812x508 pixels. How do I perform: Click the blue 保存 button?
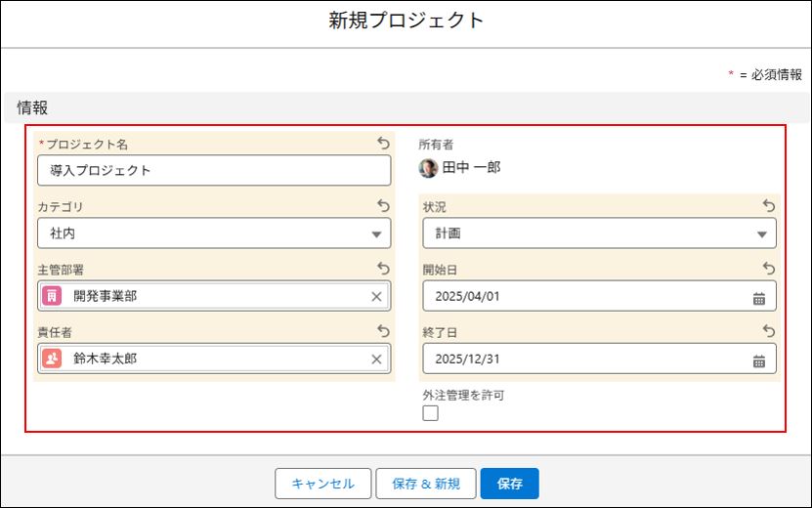509,484
